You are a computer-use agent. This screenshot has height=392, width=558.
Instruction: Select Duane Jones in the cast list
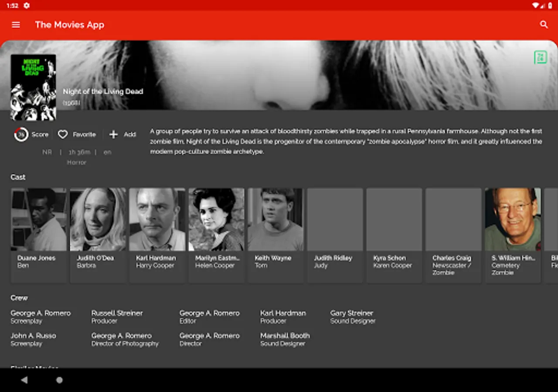[38, 235]
